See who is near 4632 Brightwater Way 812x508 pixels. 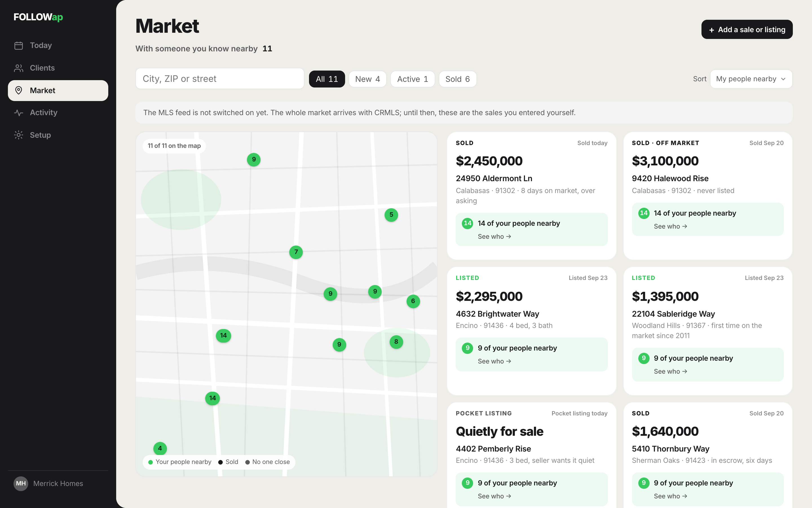pos(494,361)
